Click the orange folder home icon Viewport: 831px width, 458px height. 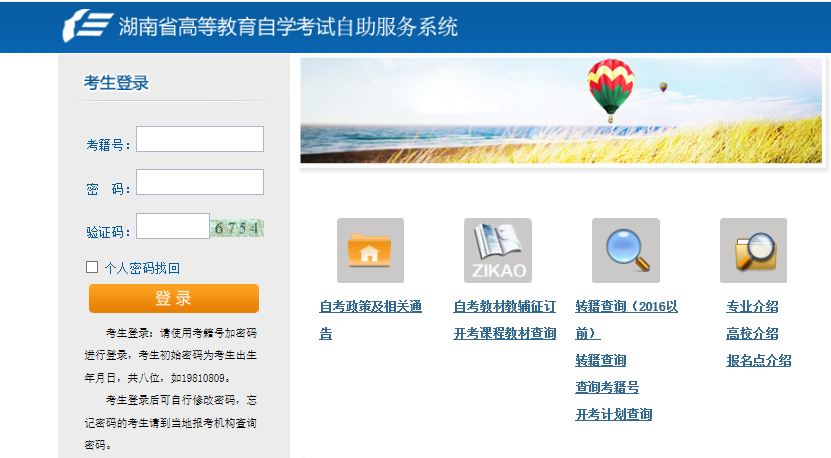[370, 250]
